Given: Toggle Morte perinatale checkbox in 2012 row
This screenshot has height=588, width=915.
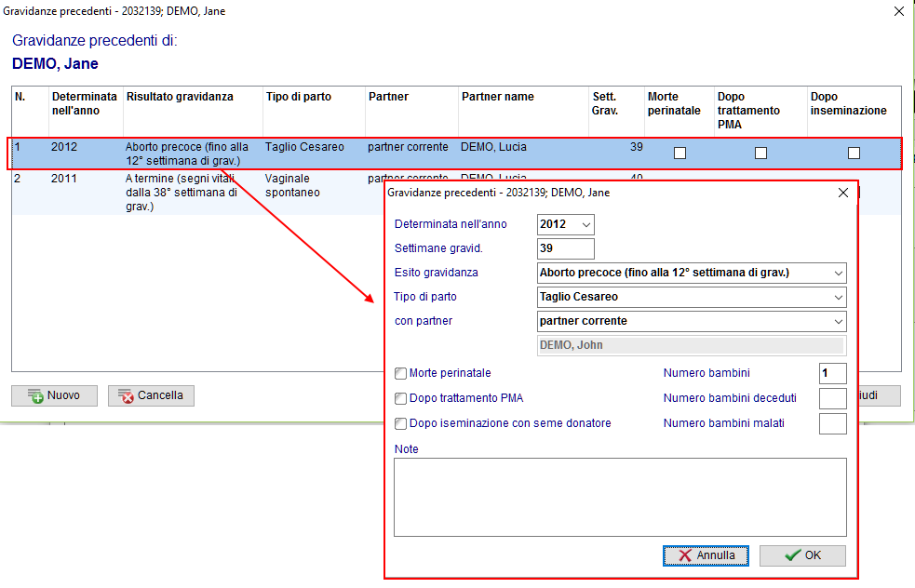Looking at the screenshot, I should tap(680, 153).
